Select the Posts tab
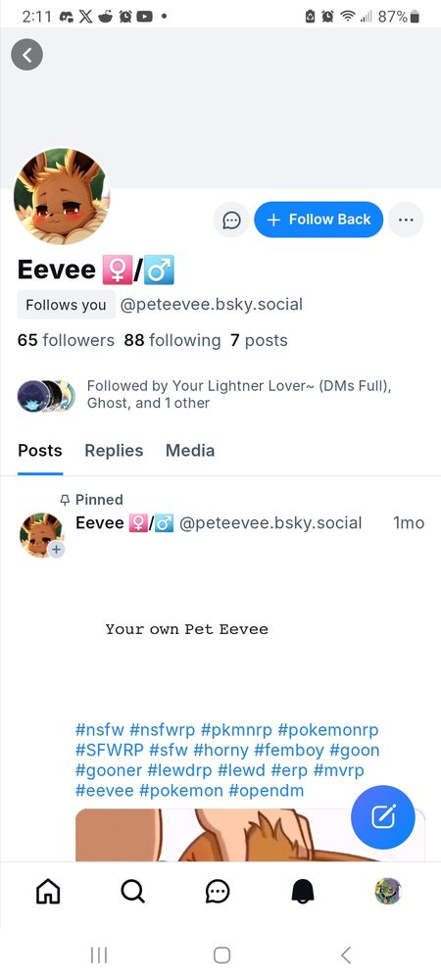Viewport: 441px width, 980px height. tap(40, 451)
